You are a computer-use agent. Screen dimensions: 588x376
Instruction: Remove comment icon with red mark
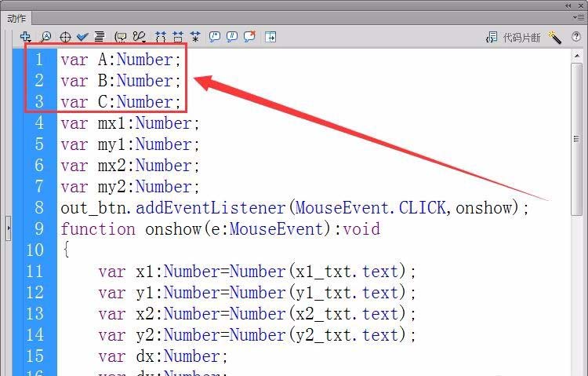(249, 36)
